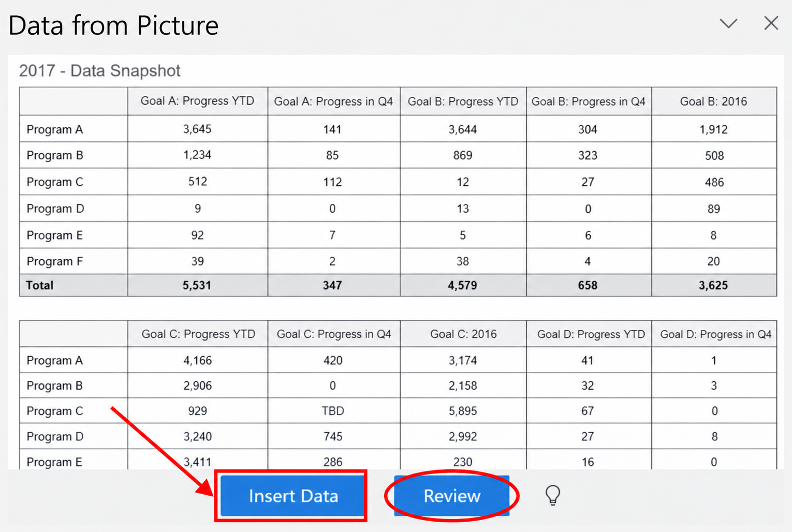Select the Goal A: Progress YTD header cell
The image size is (792, 532).
(x=198, y=101)
